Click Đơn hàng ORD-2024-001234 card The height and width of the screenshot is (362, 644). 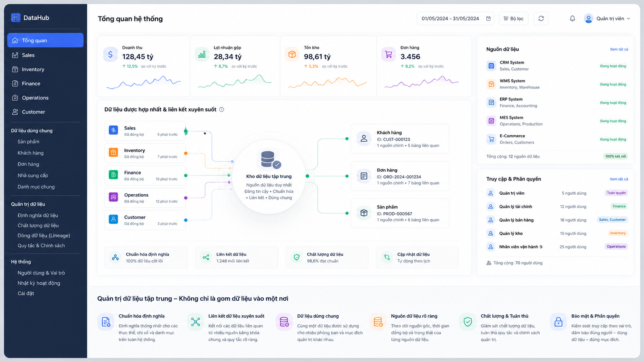click(x=400, y=176)
